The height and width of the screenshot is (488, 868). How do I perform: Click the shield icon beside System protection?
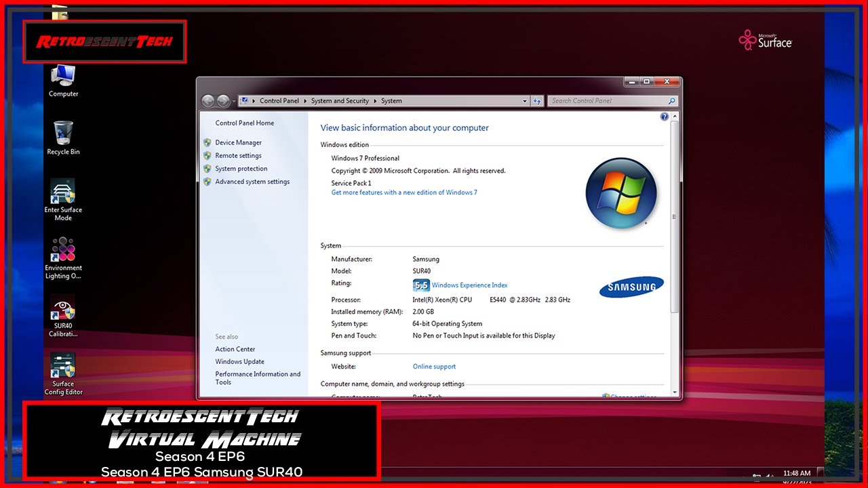(x=208, y=169)
